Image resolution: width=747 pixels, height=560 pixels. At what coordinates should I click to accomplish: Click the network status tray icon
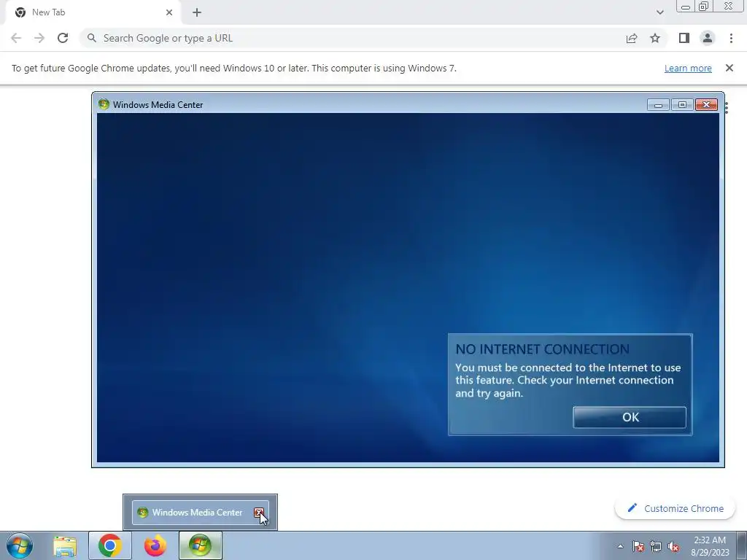click(656, 546)
